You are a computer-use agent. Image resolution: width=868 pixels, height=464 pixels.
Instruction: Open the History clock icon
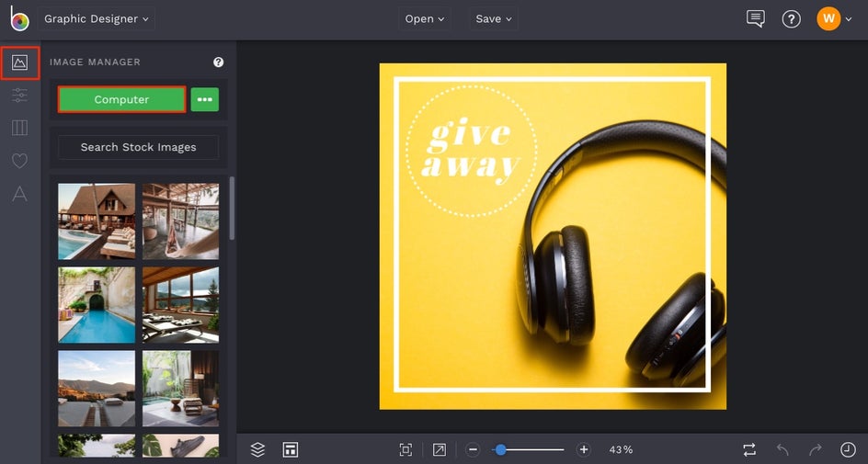click(x=848, y=449)
